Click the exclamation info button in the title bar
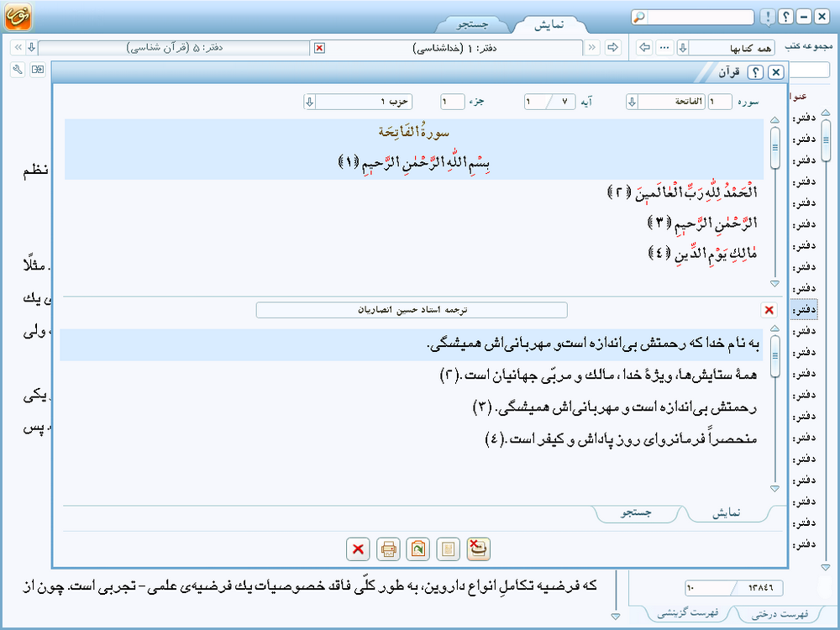The height and width of the screenshot is (630, 840). (767, 17)
